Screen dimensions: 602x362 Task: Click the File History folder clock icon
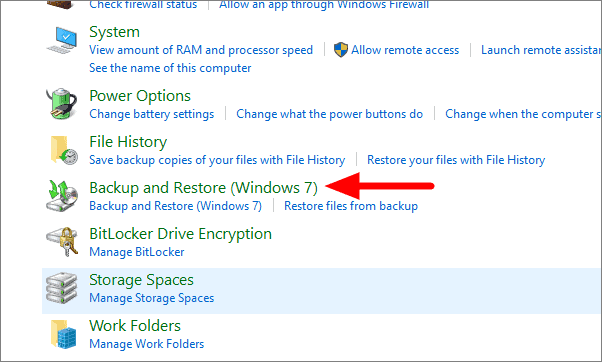63,150
